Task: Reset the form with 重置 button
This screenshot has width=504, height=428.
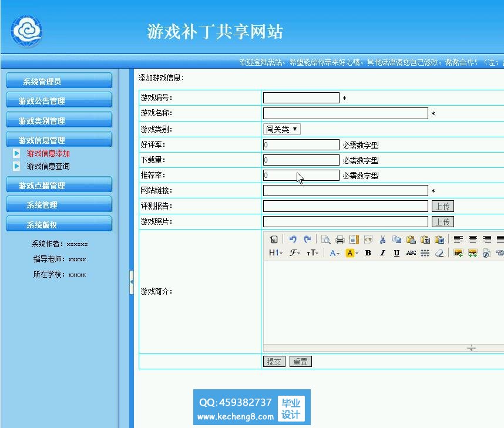Action: pyautogui.click(x=301, y=362)
